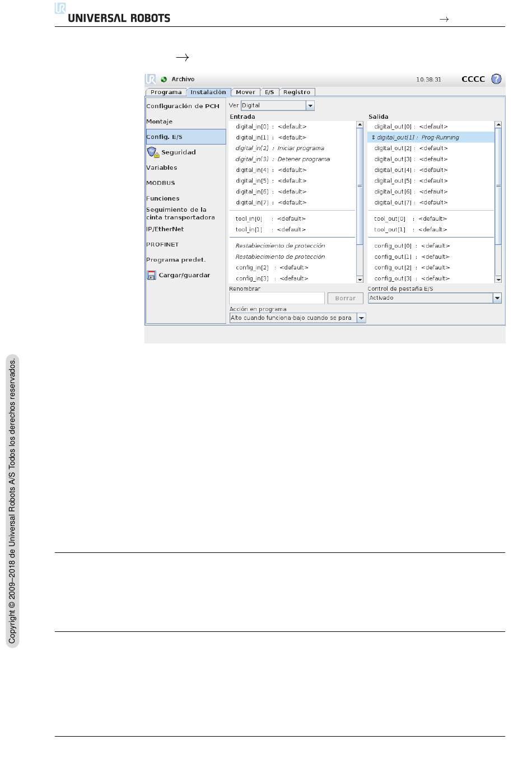Open the MODBUS settings

(x=161, y=183)
